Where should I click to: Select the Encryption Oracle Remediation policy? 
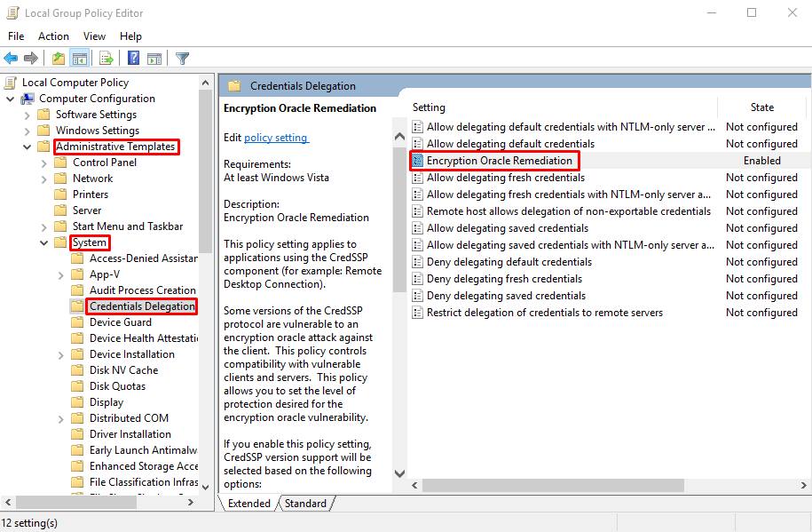pos(499,161)
